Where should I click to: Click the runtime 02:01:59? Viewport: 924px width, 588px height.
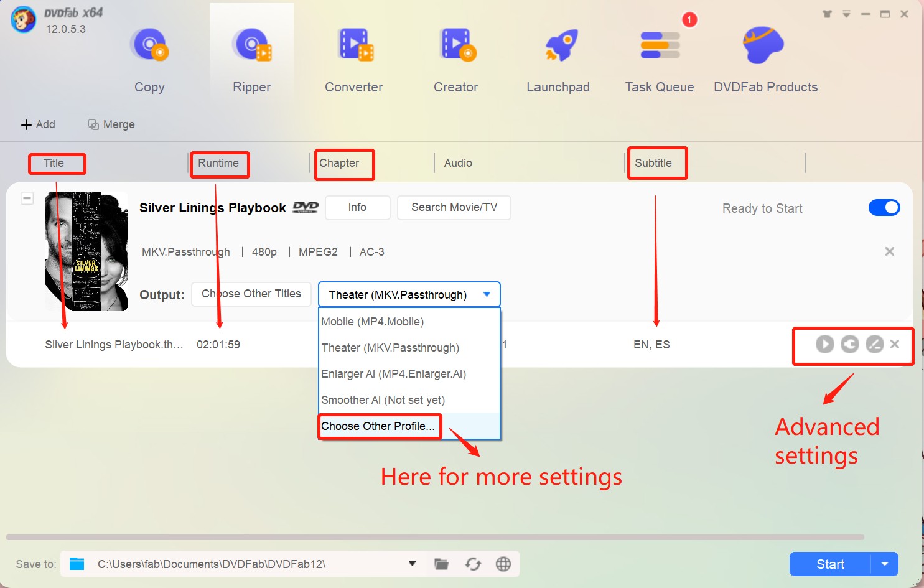218,345
